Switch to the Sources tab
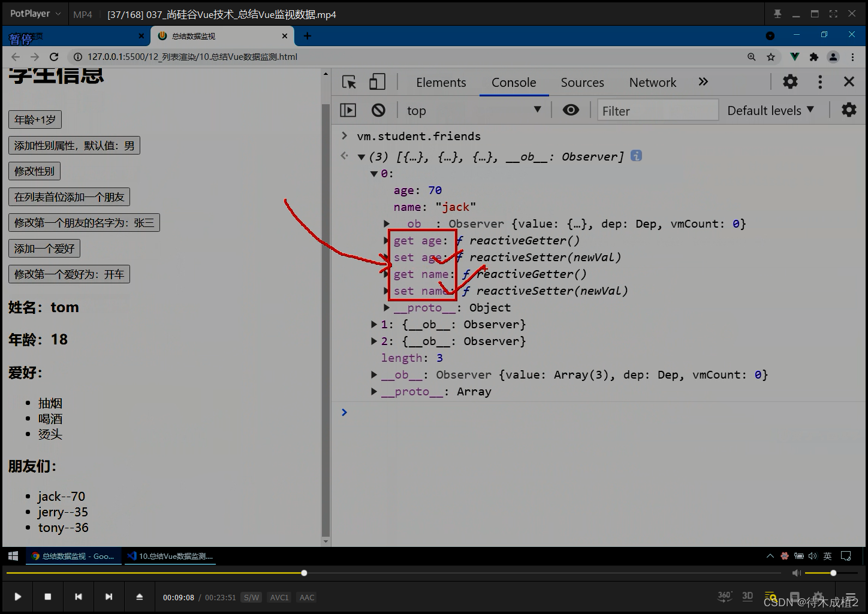Viewport: 868px width, 614px height. [583, 83]
